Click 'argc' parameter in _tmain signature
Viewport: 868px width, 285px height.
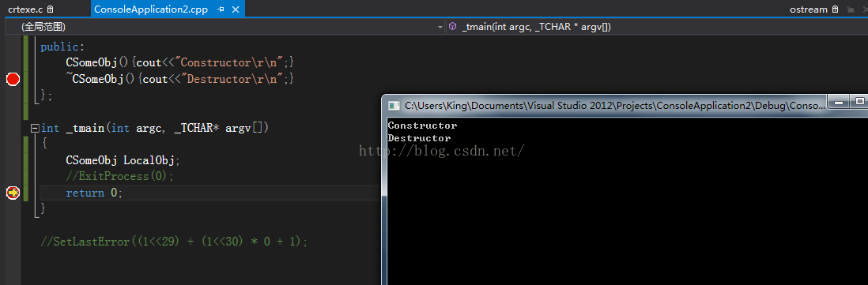point(149,128)
